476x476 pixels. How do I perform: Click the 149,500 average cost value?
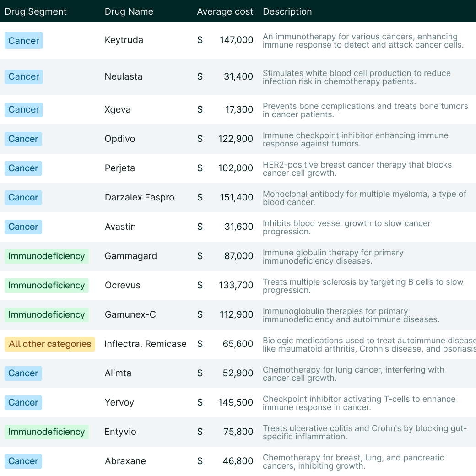click(x=236, y=402)
